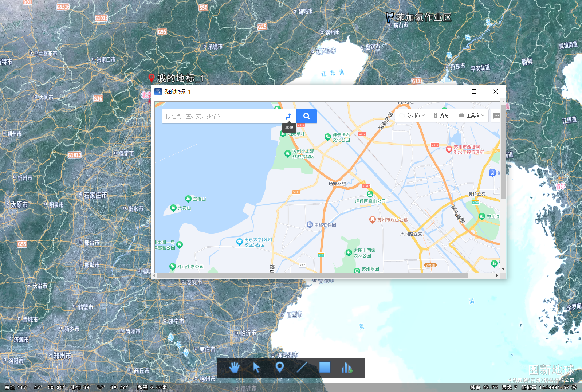Choose the line drawing tool
The image size is (582, 392).
pyautogui.click(x=302, y=368)
